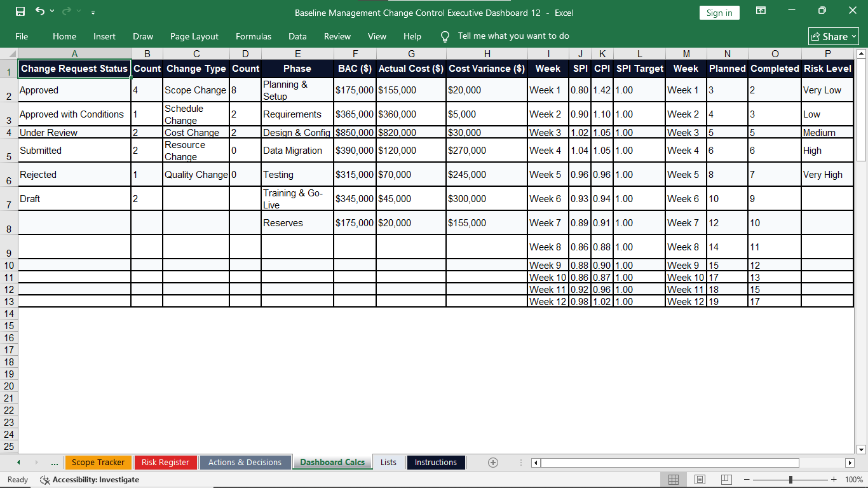Switch to Page Break Preview icon
This screenshot has height=488, width=868.
coord(727,480)
